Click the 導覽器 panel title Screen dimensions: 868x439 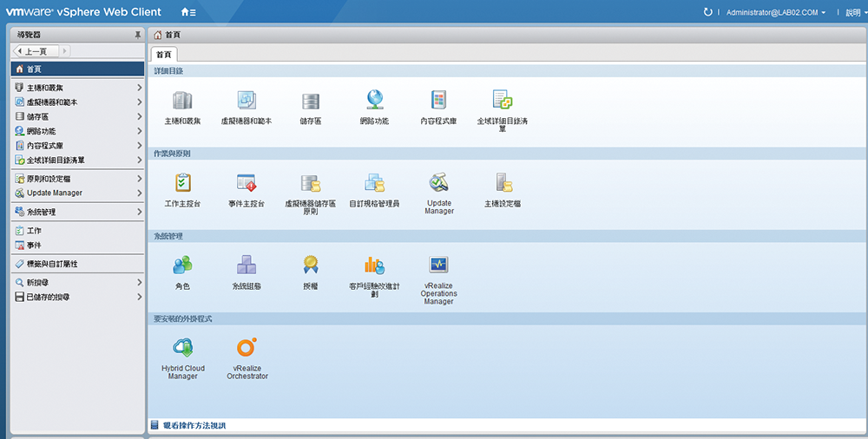(29, 35)
